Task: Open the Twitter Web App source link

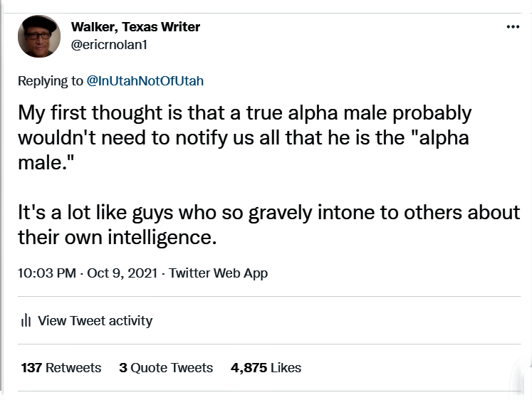Action: (218, 273)
